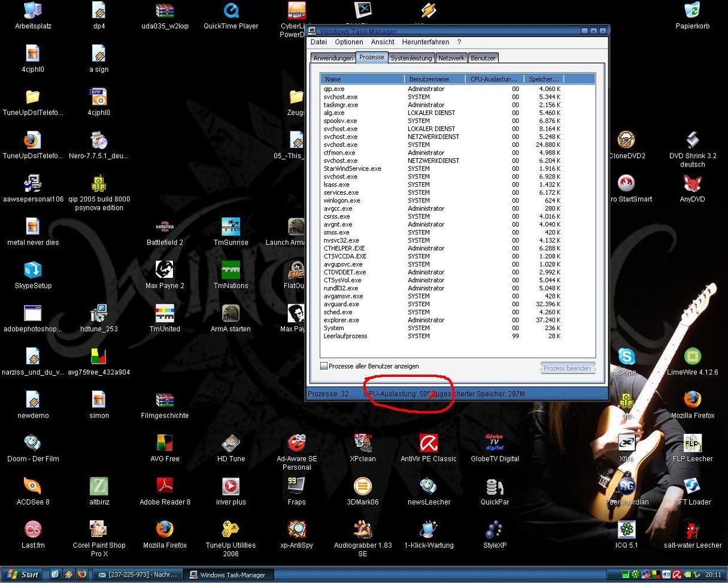Click the Windows Task-Manager taskbar button
728x583 pixels.
(x=228, y=575)
